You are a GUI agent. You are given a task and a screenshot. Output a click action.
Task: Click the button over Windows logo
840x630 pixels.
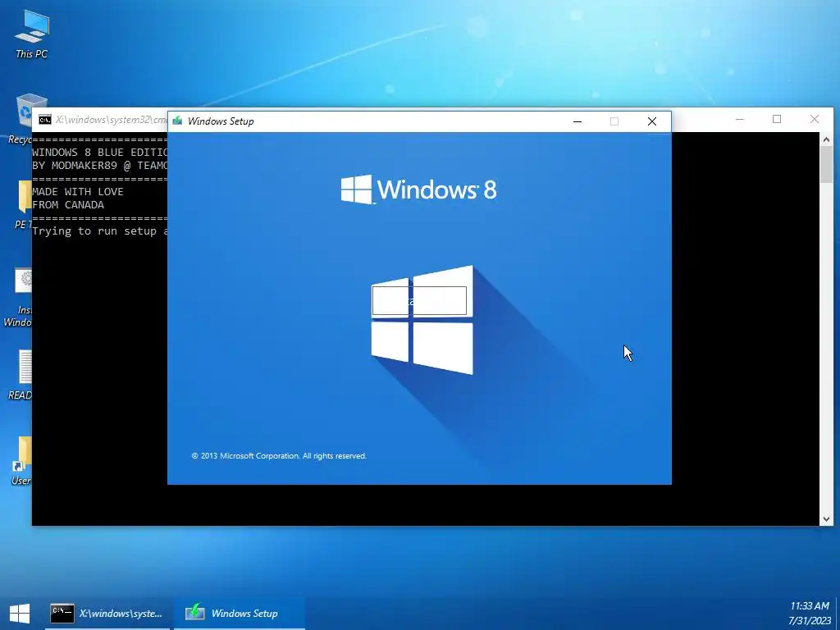(x=419, y=300)
